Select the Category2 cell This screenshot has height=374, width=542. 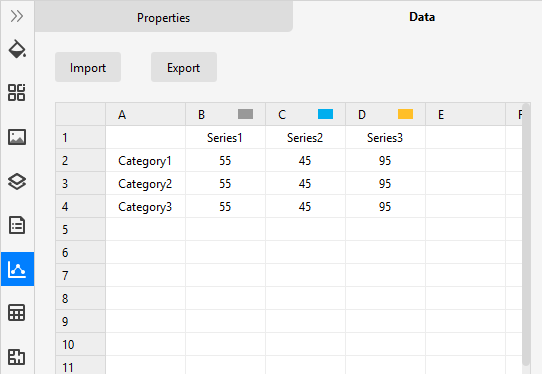pos(146,184)
